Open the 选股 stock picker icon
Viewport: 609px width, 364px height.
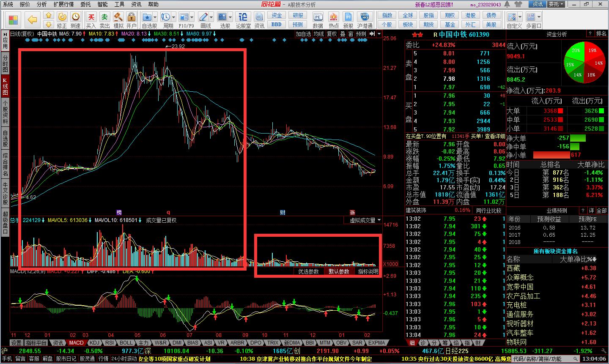[x=222, y=17]
